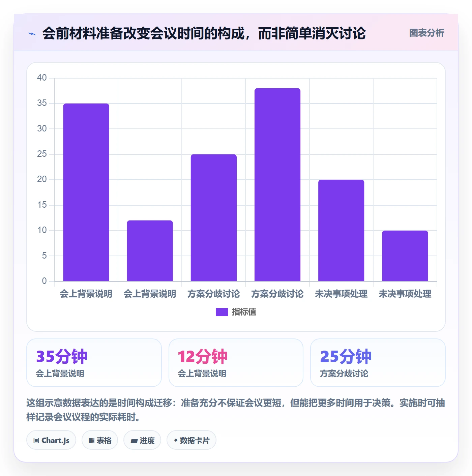Click the bar with value 20
Screen dimensions: 472x476
pyautogui.click(x=341, y=231)
